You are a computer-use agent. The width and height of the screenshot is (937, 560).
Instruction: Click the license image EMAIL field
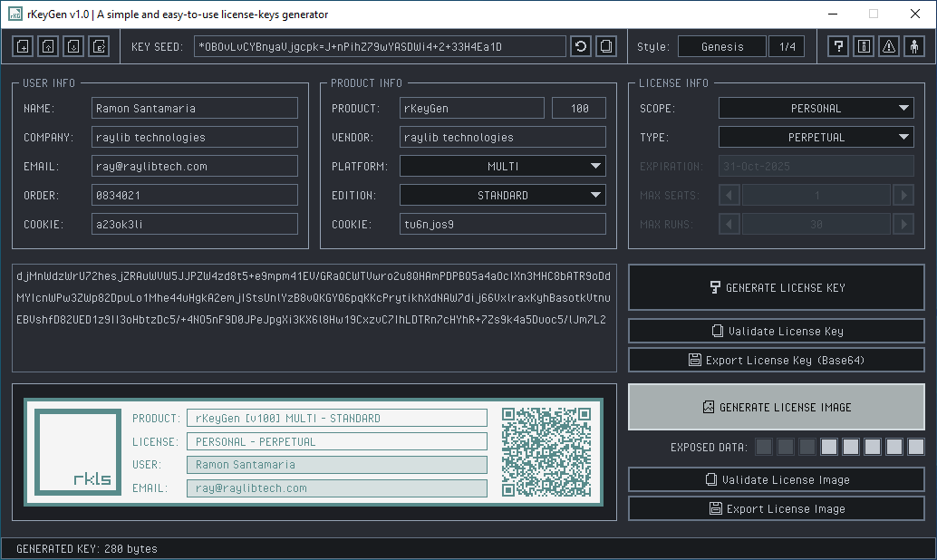[337, 488]
